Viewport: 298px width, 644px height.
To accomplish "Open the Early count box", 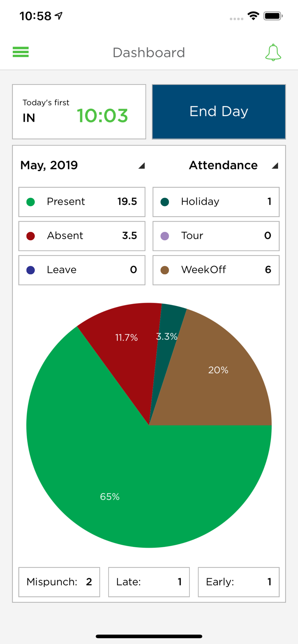I will [x=239, y=582].
